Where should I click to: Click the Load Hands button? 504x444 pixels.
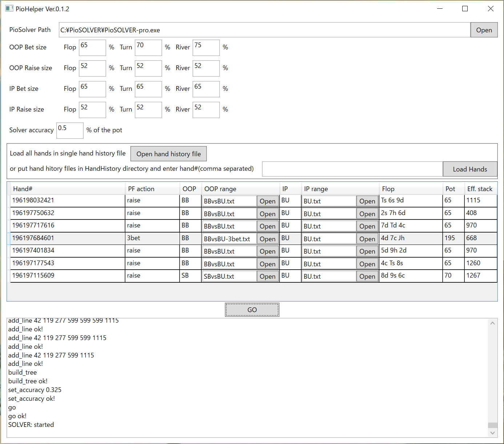pos(470,169)
